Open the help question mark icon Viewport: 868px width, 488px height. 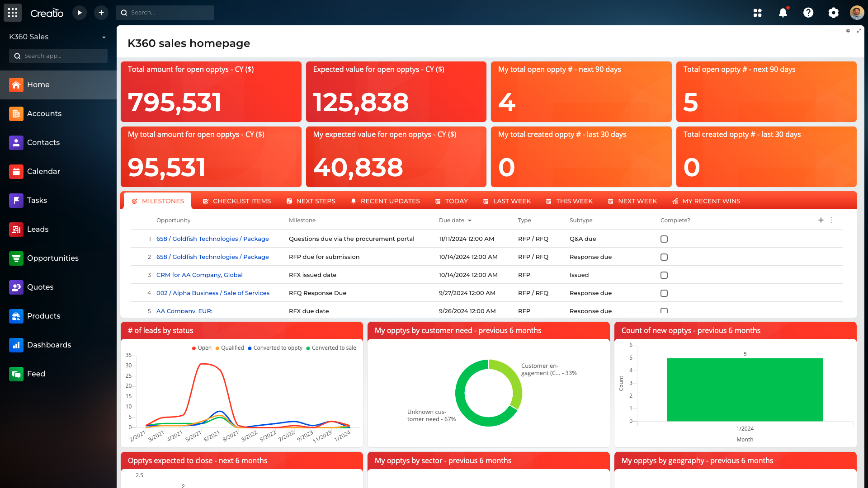808,13
